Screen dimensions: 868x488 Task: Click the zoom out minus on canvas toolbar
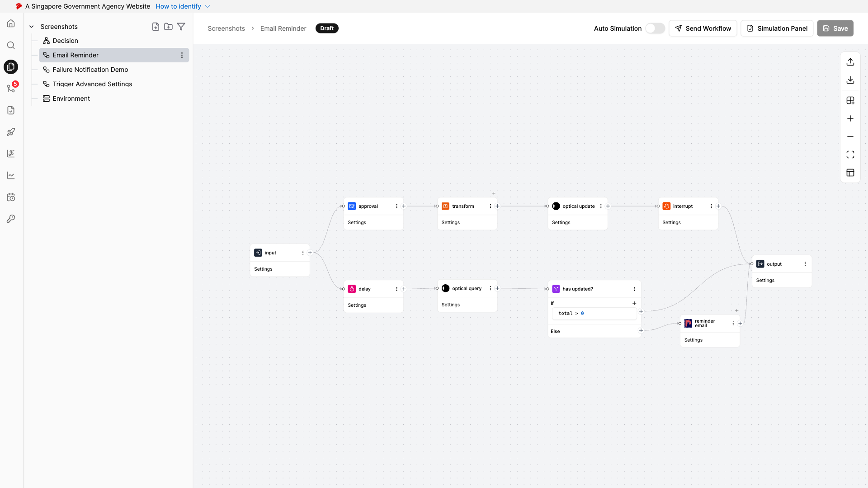(850, 136)
